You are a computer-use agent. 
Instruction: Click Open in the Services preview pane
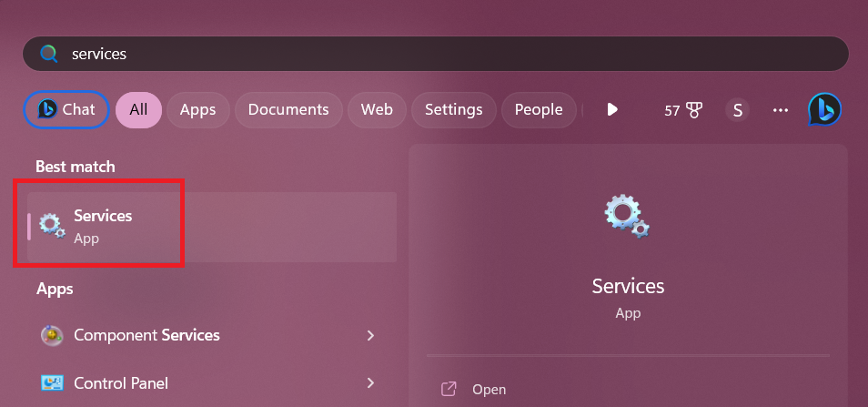tap(489, 389)
